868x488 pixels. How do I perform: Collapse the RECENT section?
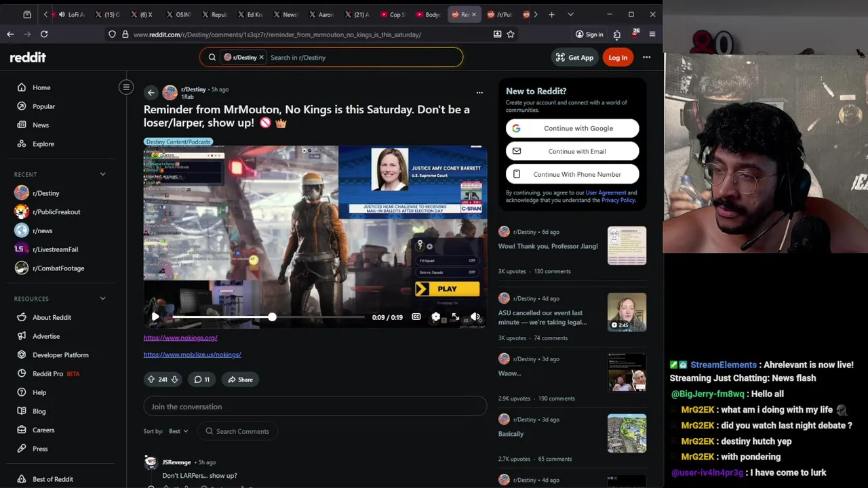(x=103, y=174)
